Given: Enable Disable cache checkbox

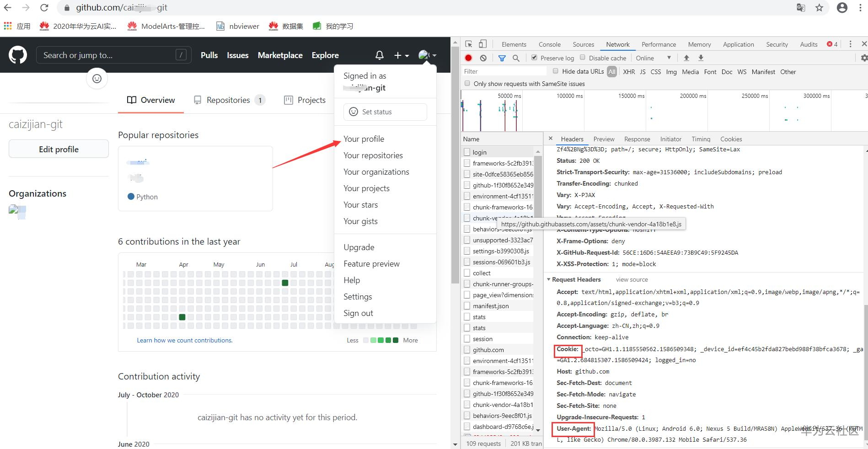Looking at the screenshot, I should coord(583,58).
